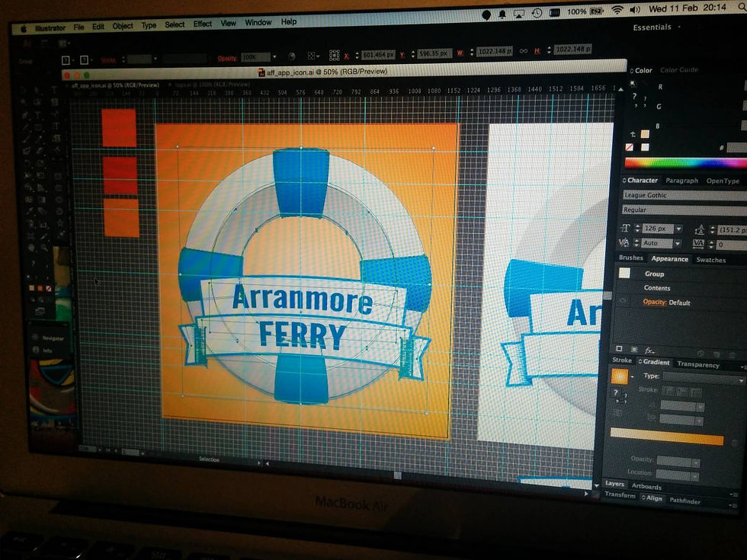Click the beige fill swatch in Color panel
The width and height of the screenshot is (747, 560).
click(x=645, y=134)
